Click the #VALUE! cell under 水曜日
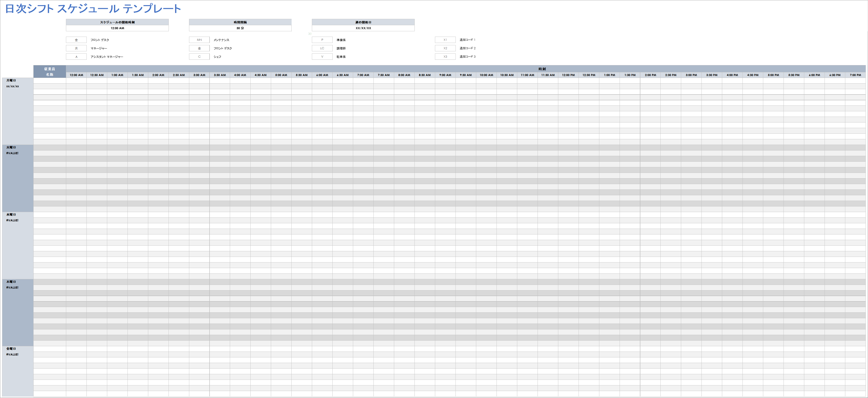The image size is (868, 398). tap(12, 220)
